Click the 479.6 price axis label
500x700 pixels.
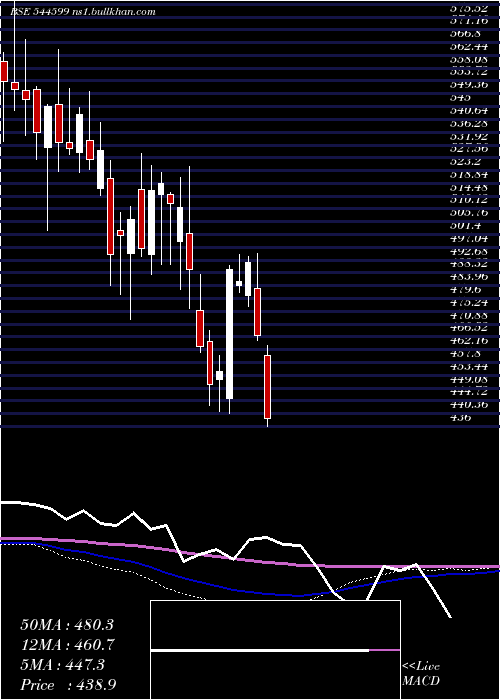click(x=465, y=289)
